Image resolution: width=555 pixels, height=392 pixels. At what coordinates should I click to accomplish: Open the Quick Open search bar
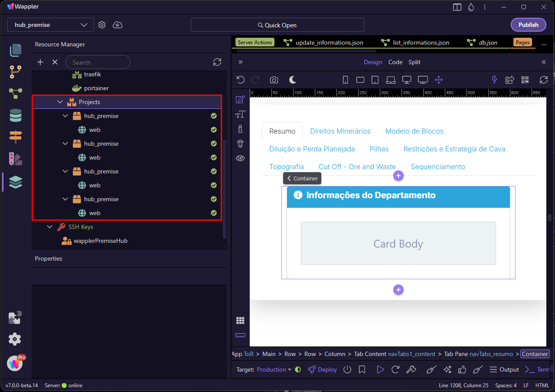pos(277,25)
